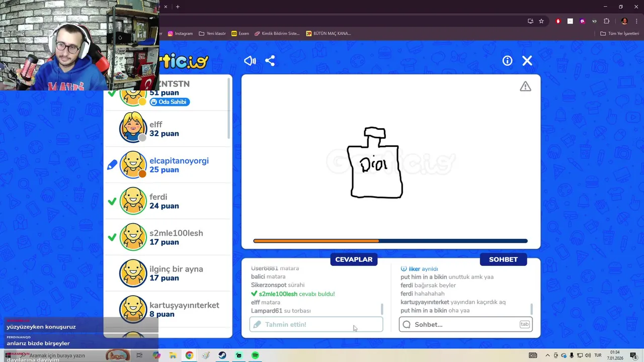Click ilginç bir ayna's avatar
This screenshot has width=644, height=362.
(x=133, y=273)
